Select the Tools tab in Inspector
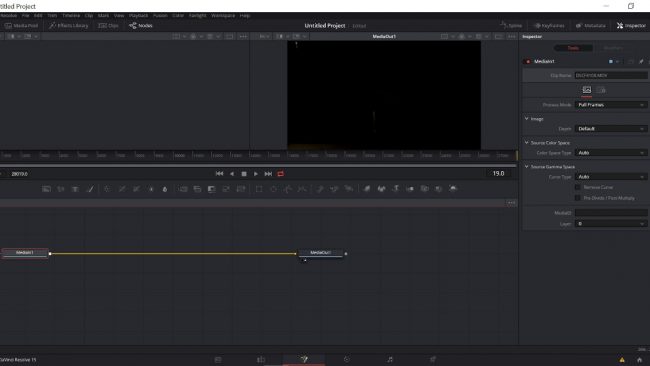The height and width of the screenshot is (366, 650). tap(573, 48)
